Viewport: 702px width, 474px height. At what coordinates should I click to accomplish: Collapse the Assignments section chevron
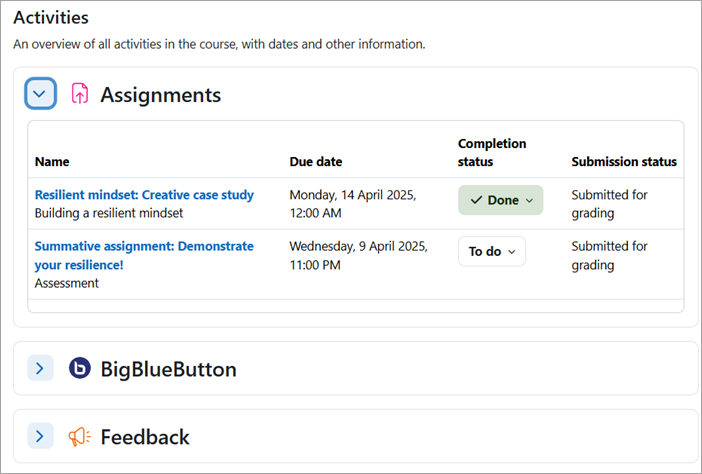click(40, 94)
